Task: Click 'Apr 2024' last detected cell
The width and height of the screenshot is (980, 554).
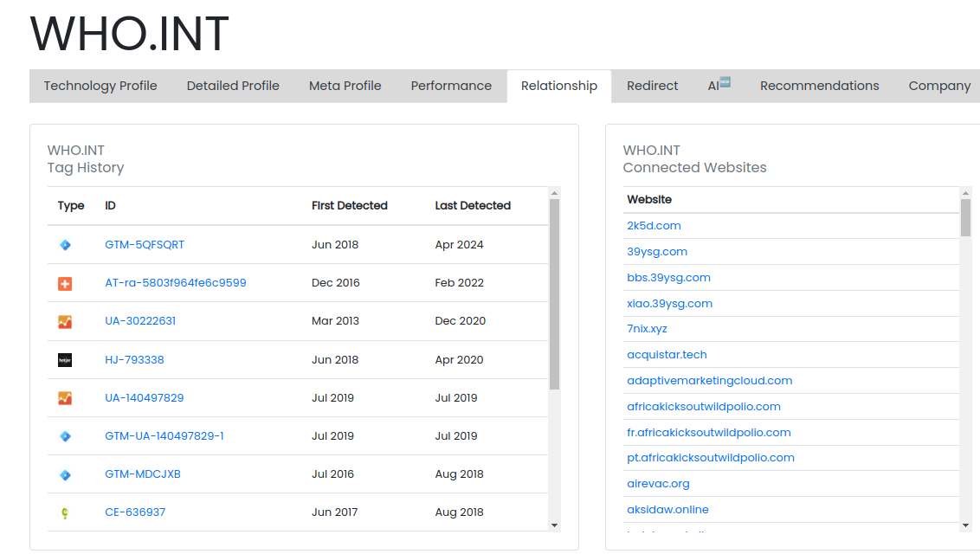Action: (x=459, y=245)
